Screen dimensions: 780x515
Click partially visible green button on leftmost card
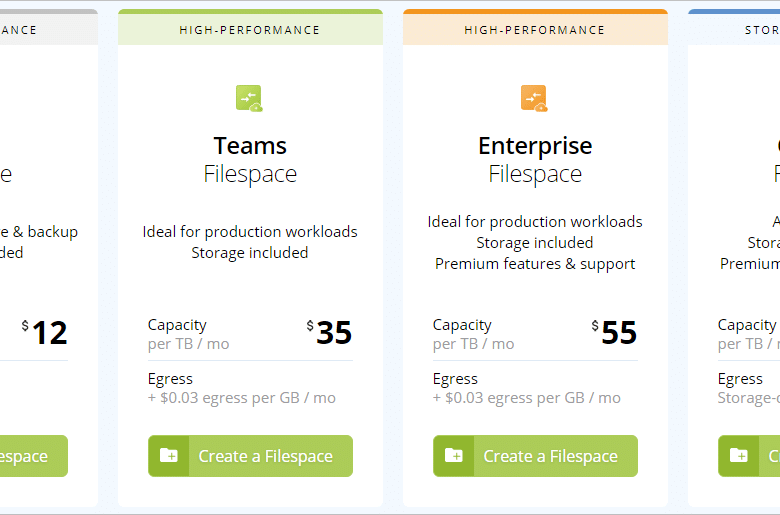pyautogui.click(x=34, y=456)
